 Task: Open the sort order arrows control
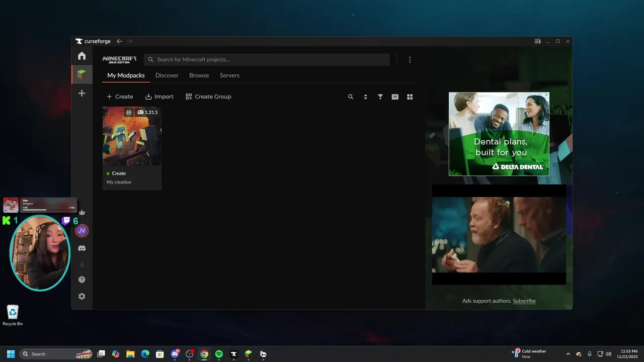[x=365, y=97]
